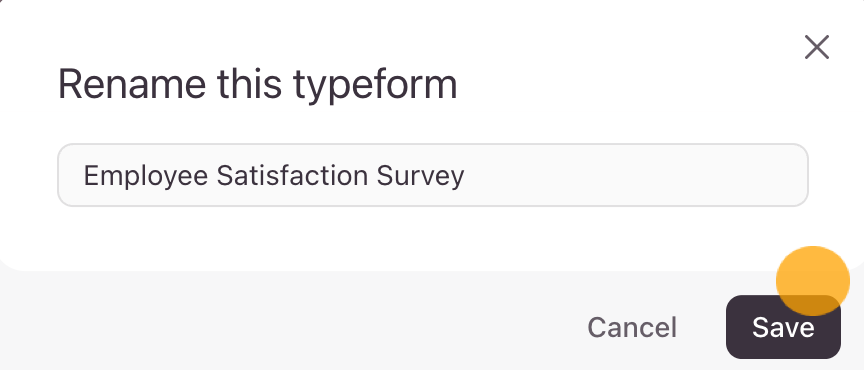Focus the typeform name input field
This screenshot has width=864, height=370.
coord(433,175)
